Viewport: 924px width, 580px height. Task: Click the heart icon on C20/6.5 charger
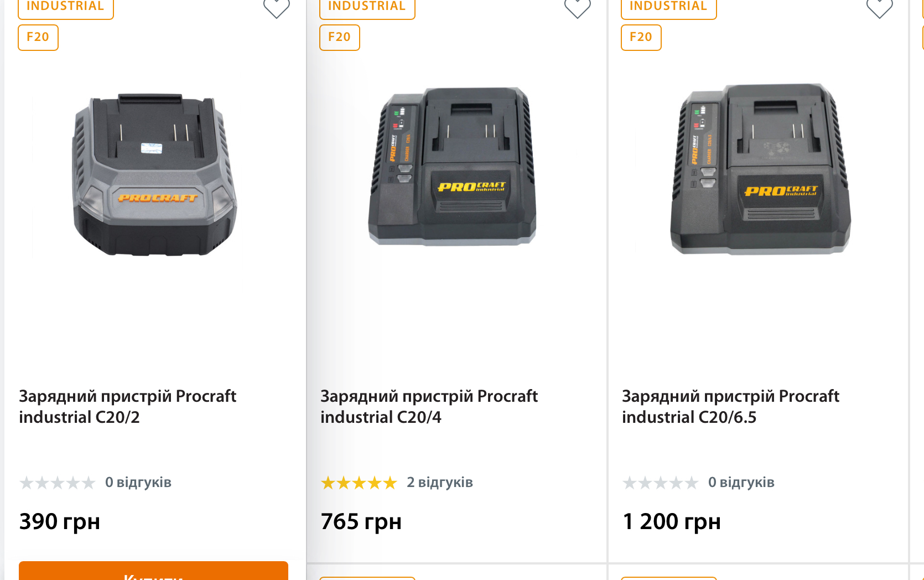(879, 8)
